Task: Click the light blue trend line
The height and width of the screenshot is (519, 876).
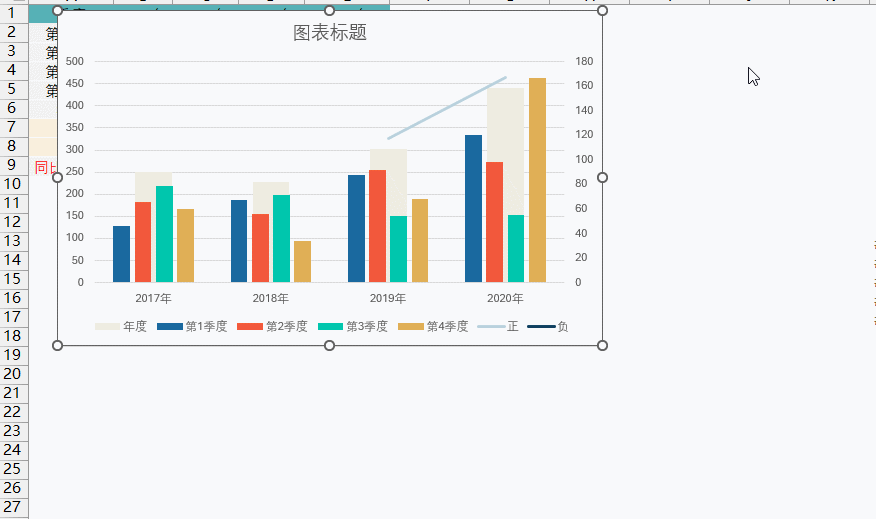Action: click(447, 108)
